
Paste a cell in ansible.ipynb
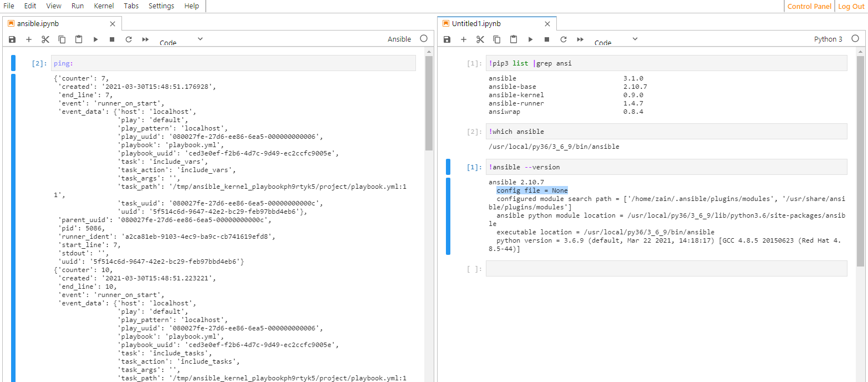click(78, 39)
